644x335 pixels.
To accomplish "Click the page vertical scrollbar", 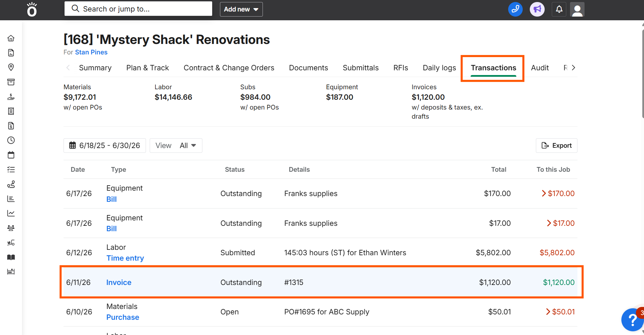I will pos(643,74).
